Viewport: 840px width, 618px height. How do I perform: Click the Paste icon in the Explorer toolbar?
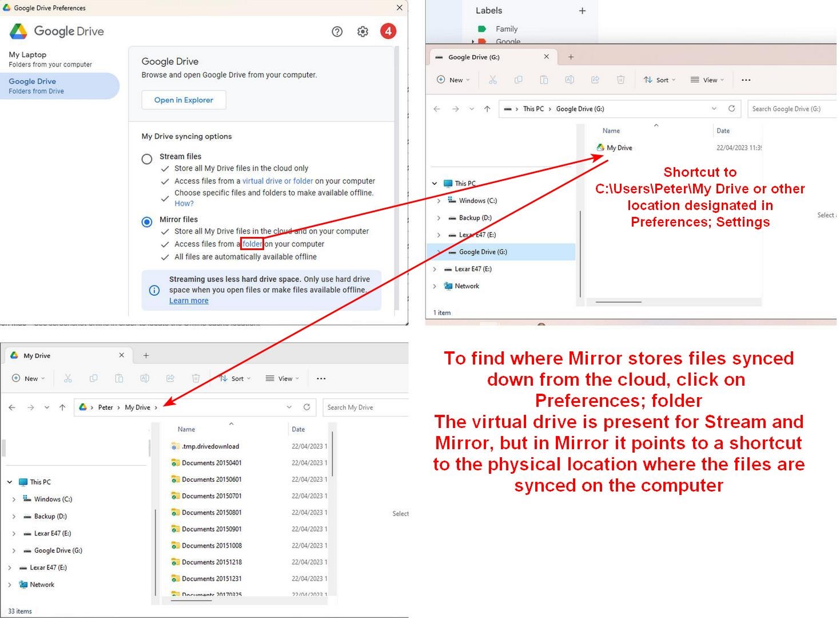[x=544, y=80]
